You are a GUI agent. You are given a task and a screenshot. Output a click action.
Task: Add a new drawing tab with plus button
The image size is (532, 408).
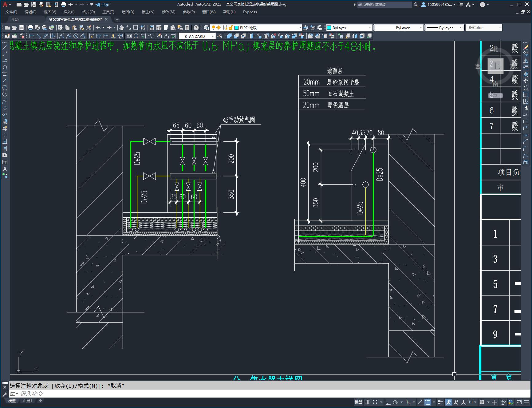coord(117,19)
